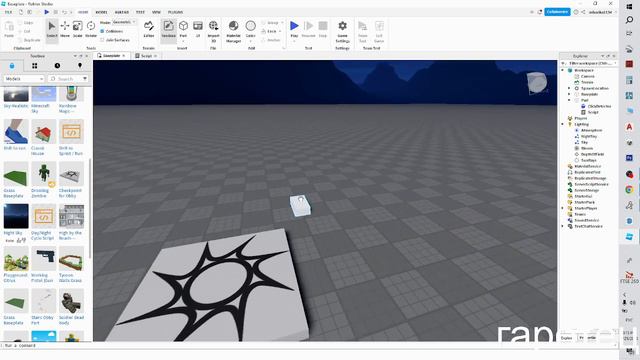
Task: Open the FILE menu
Action: [8, 12]
